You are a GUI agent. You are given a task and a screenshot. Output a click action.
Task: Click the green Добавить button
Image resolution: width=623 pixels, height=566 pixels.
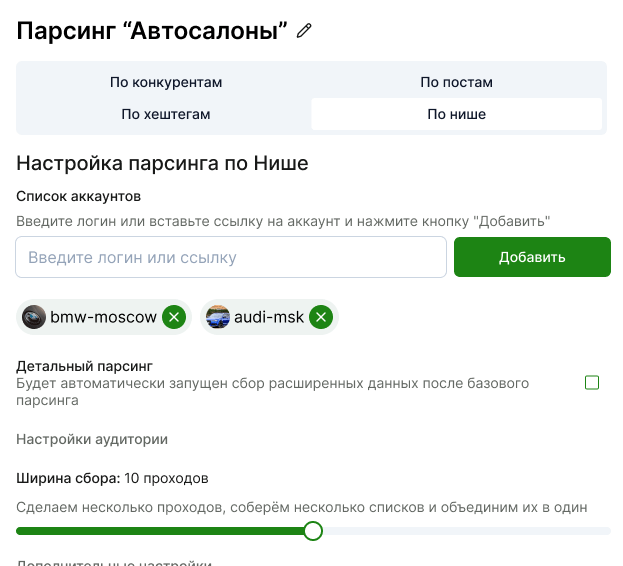click(x=532, y=257)
